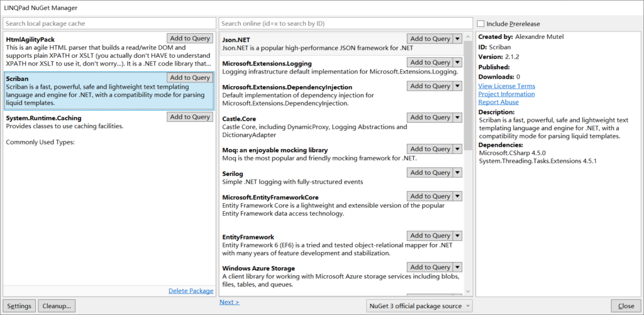The image size is (644, 315).
Task: Add Windows Azure Storage to query
Action: coord(430,267)
